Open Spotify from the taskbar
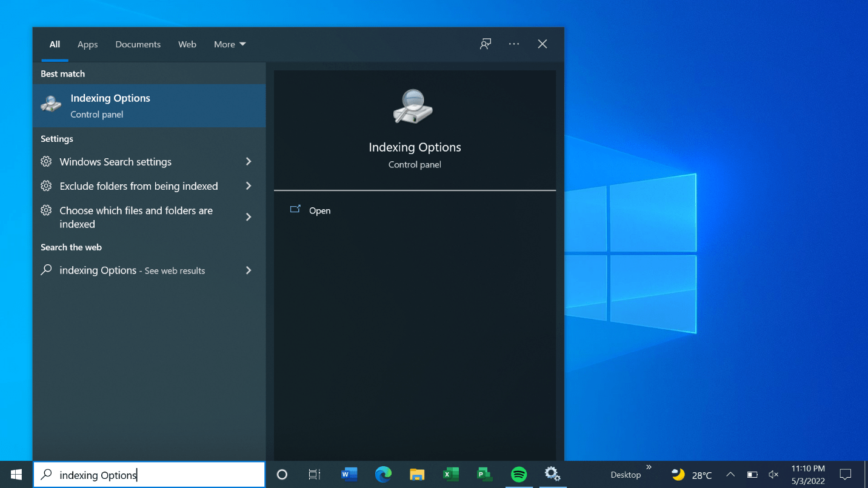Screen dimensions: 868x488 [x=519, y=474]
